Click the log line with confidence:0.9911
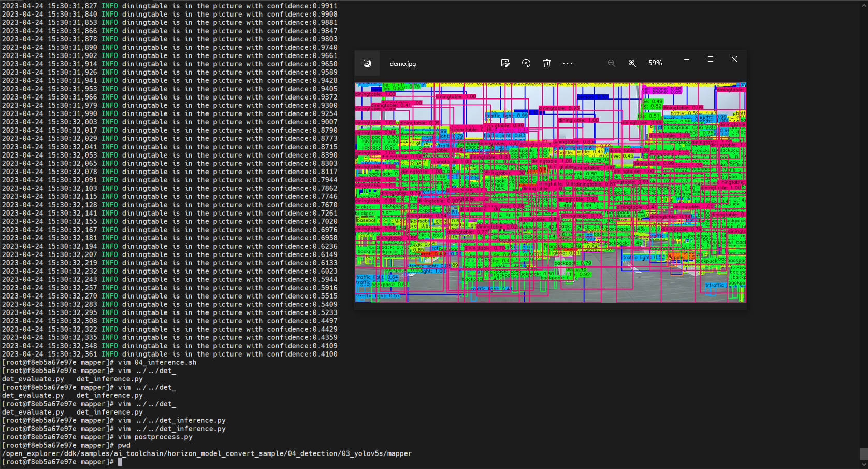Screen dimensions: 868x469 tap(169, 6)
